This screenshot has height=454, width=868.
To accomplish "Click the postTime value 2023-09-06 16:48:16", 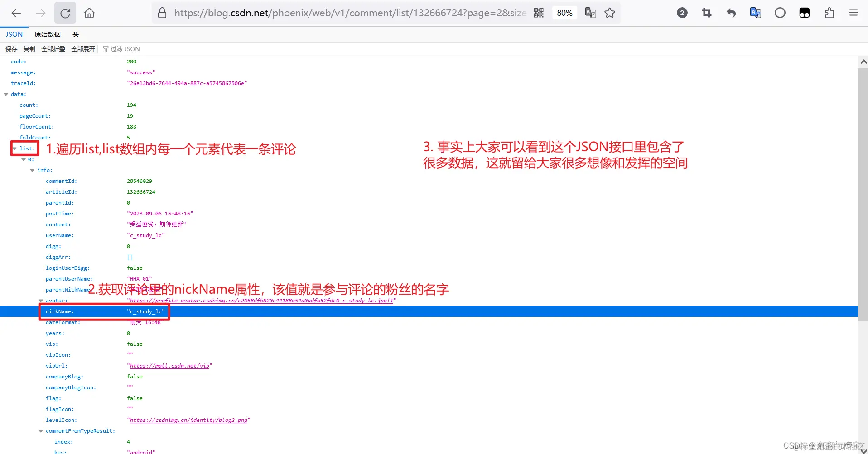I will pyautogui.click(x=160, y=214).
